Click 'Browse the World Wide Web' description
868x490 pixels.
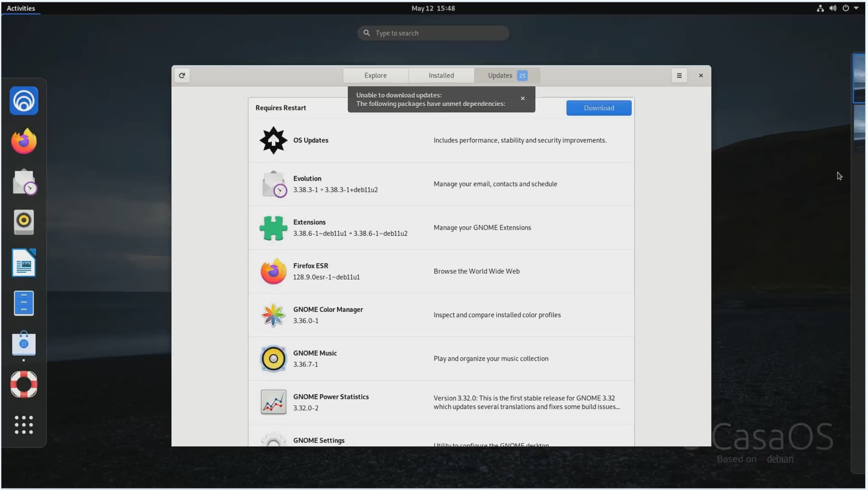476,271
